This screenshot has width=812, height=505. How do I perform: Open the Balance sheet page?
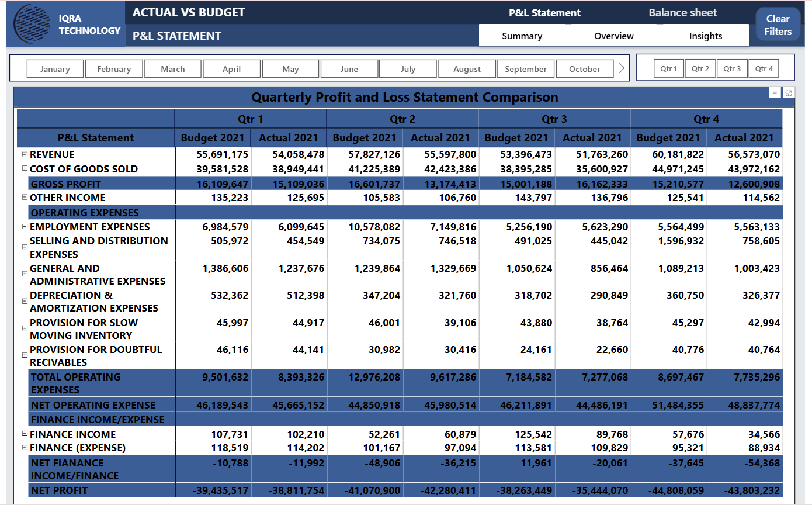682,12
